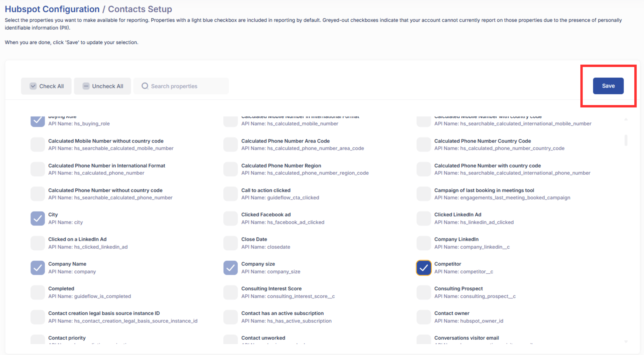
Task: Click the checkmark icon in Check All
Action: pos(33,86)
